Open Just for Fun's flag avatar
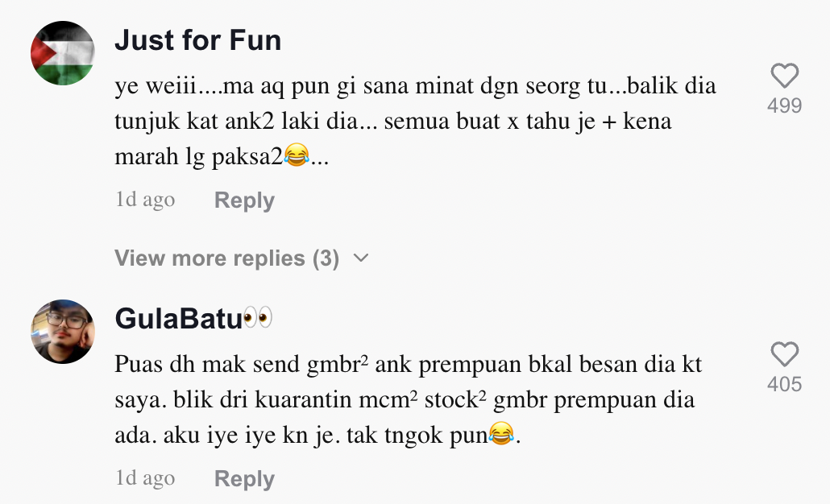The image size is (830, 504). [x=63, y=53]
